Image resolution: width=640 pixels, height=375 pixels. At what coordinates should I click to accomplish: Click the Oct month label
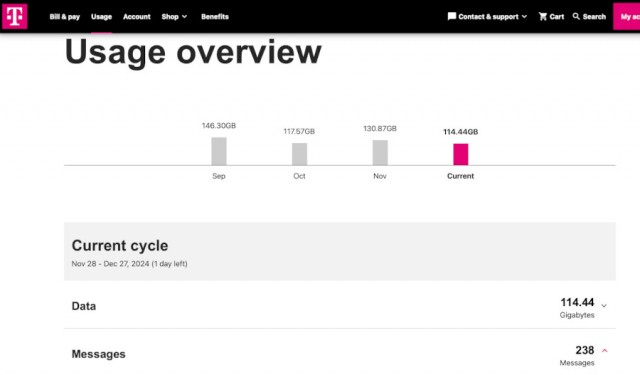coord(299,176)
